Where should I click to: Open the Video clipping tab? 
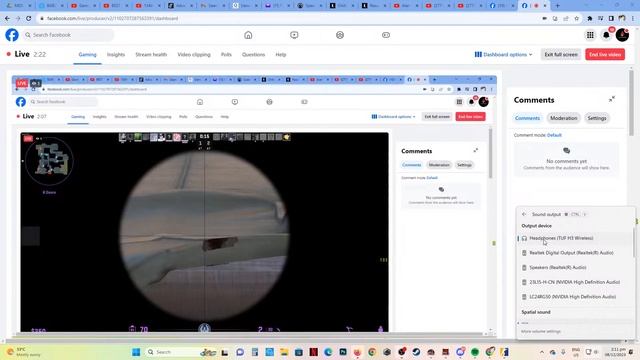tap(194, 54)
